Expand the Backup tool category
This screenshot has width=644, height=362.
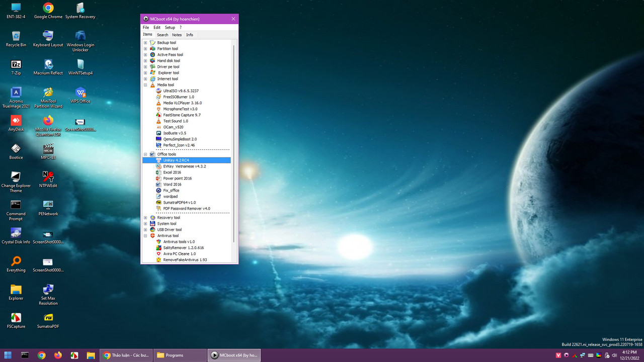click(x=145, y=42)
